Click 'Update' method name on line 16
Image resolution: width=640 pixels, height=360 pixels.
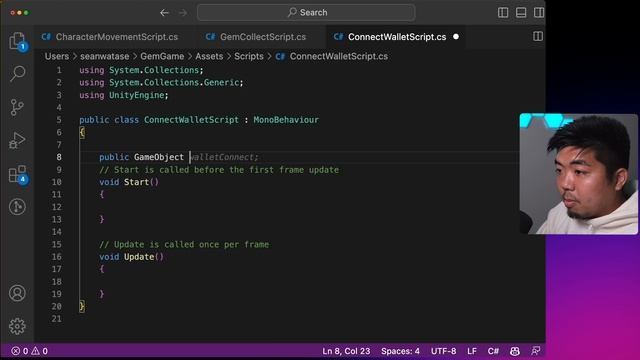tap(139, 257)
